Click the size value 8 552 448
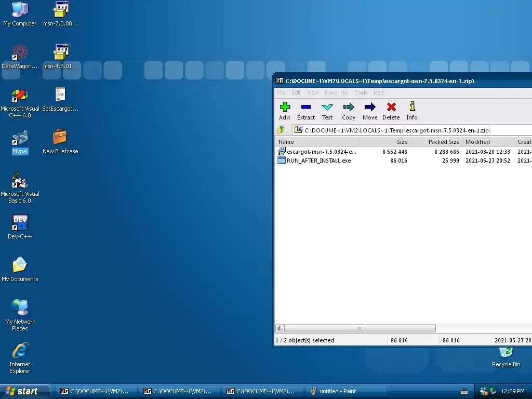Viewport: 532px width, 399px height. (395, 152)
